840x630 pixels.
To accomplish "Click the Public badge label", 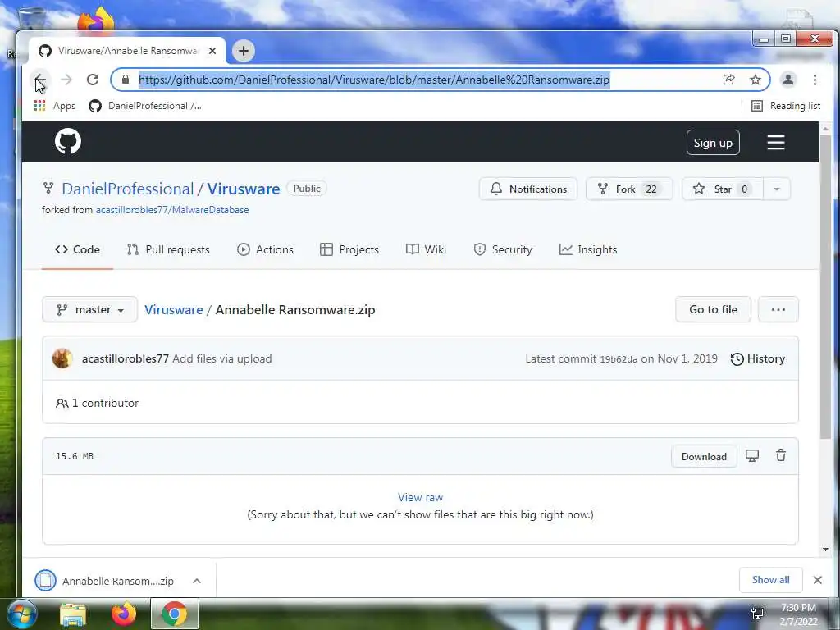I will (307, 189).
